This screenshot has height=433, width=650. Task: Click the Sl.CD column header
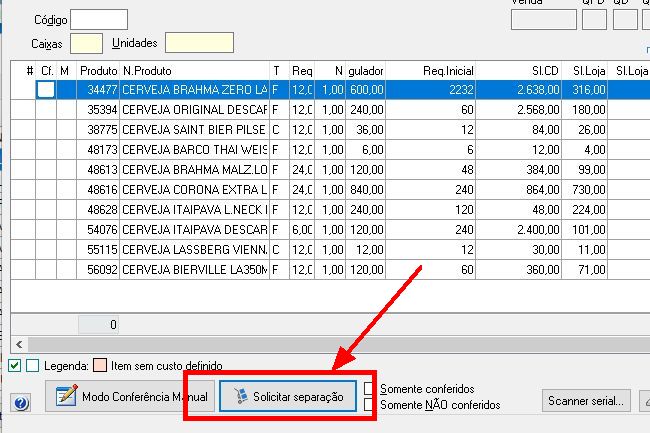519,71
